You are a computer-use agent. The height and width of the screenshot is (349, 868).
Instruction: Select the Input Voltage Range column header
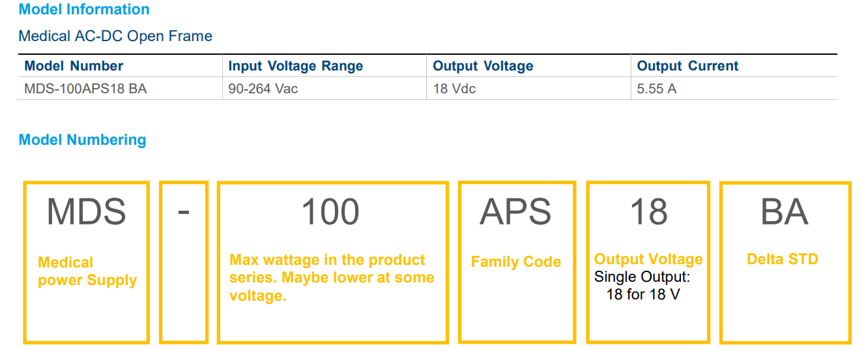click(x=295, y=66)
